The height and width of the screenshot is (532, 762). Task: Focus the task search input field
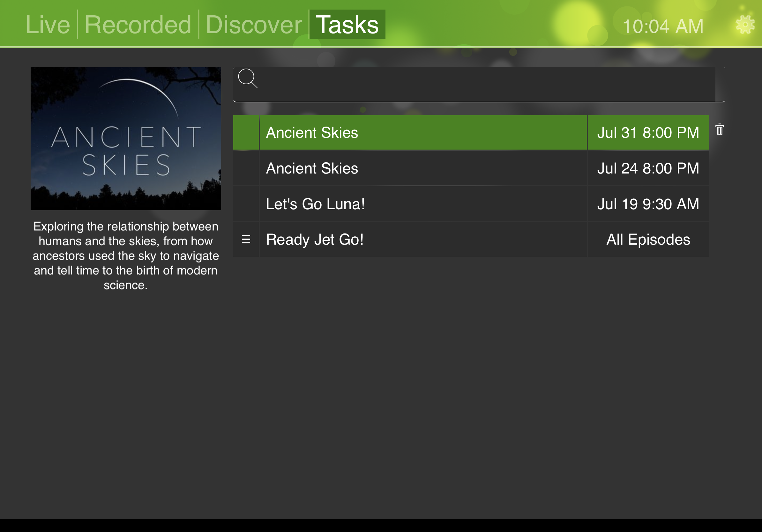pyautogui.click(x=485, y=84)
